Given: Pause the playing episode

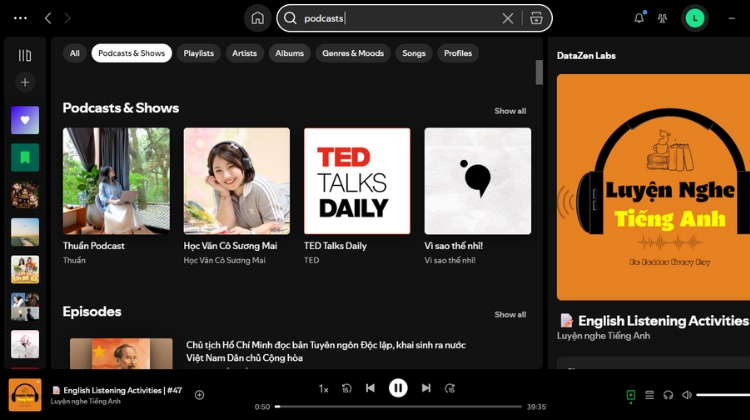Looking at the screenshot, I should 398,388.
